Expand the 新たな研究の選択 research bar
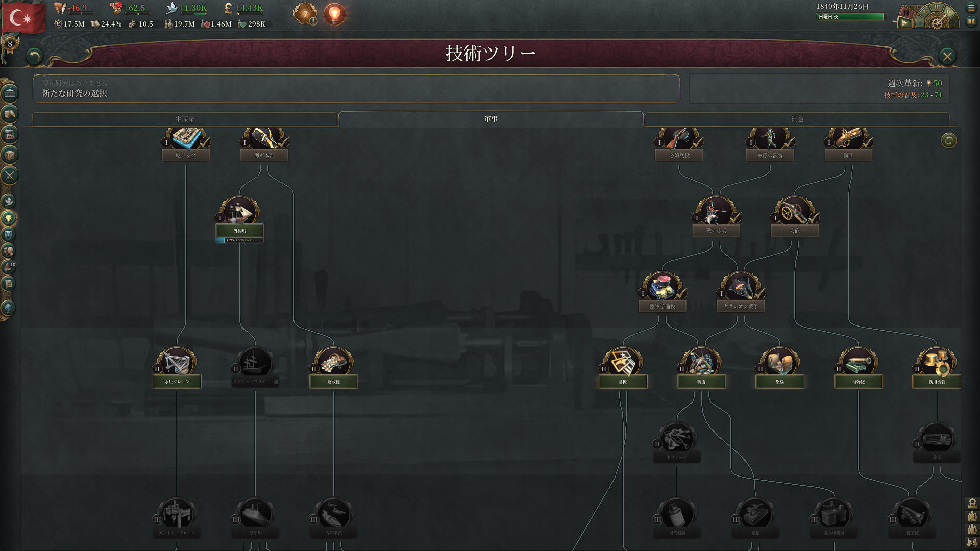The image size is (980, 551). tap(356, 89)
